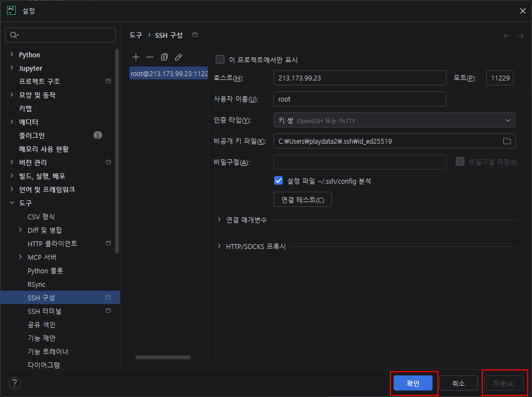Open 다이어그램 settings item

[43, 365]
